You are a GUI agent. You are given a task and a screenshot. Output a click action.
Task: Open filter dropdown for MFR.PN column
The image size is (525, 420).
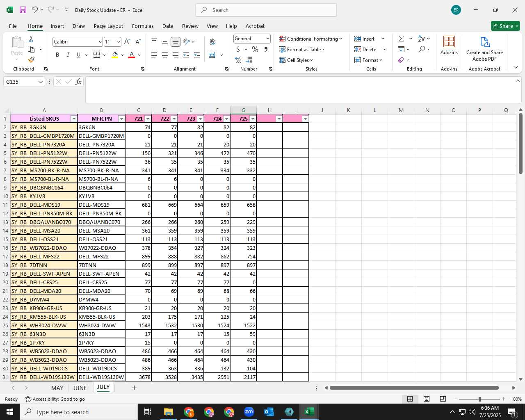[x=121, y=119]
